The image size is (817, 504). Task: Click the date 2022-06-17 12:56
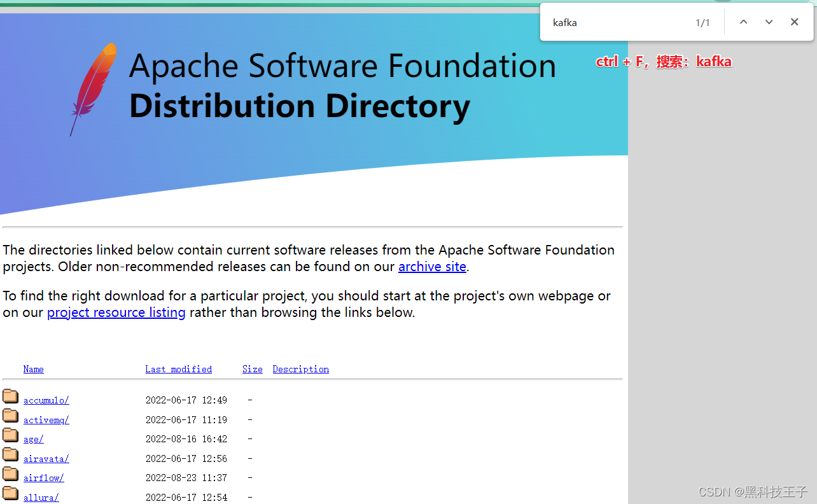186,459
